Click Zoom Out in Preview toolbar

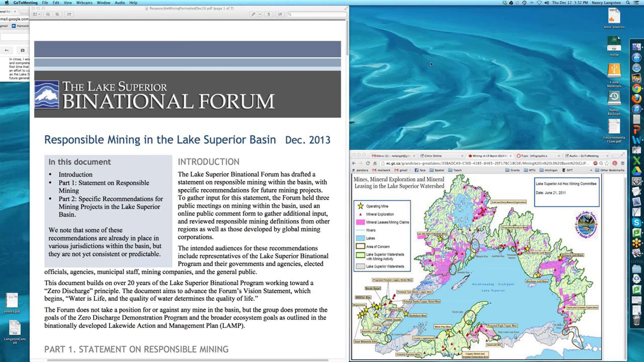pos(48,14)
